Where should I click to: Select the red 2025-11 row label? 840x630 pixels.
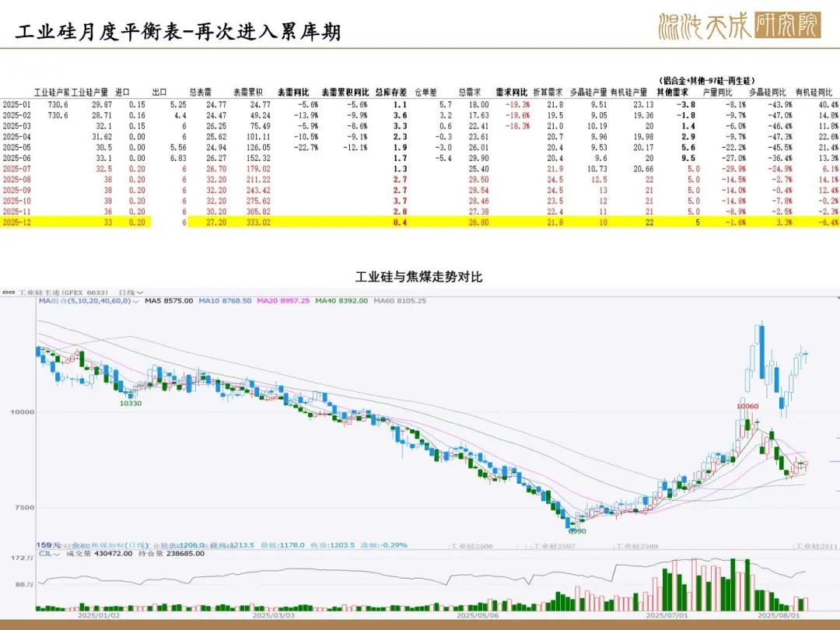coord(16,212)
